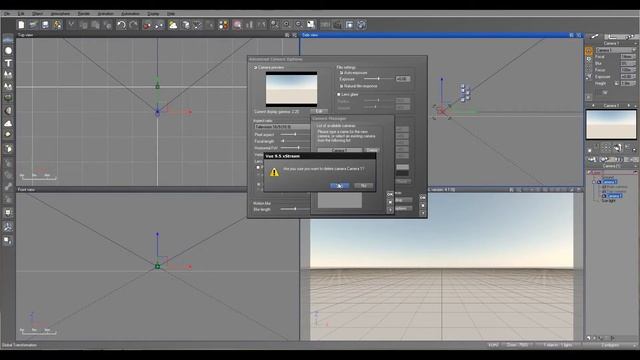The height and width of the screenshot is (360, 640).
Task: Open the Render menu
Action: point(84,13)
